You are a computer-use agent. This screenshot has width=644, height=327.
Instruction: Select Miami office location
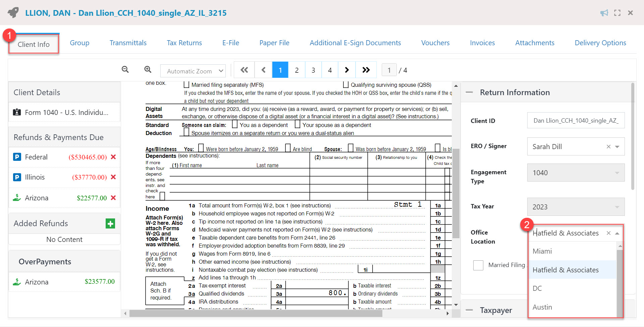tap(573, 251)
